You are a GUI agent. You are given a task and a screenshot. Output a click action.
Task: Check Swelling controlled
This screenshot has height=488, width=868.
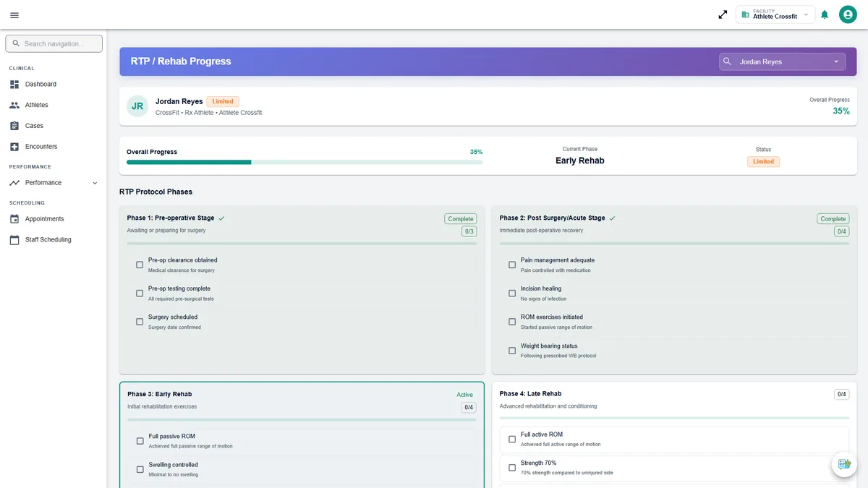click(140, 469)
